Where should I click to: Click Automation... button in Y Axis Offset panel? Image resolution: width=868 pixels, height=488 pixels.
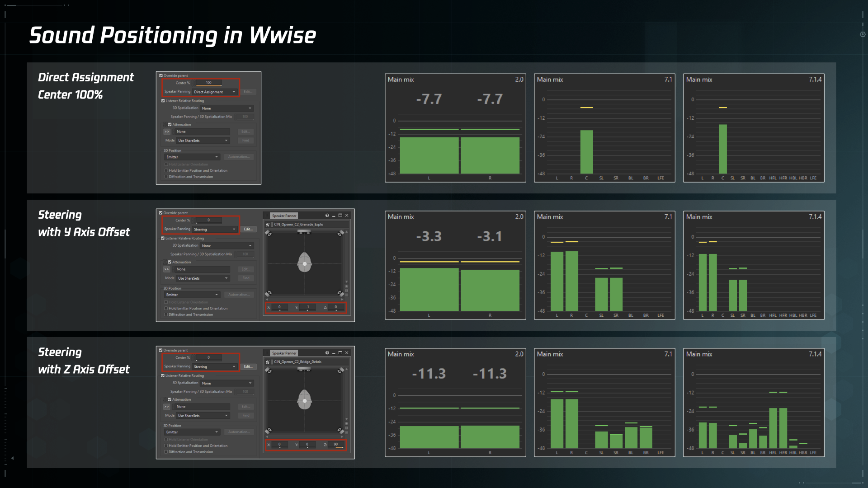(239, 295)
